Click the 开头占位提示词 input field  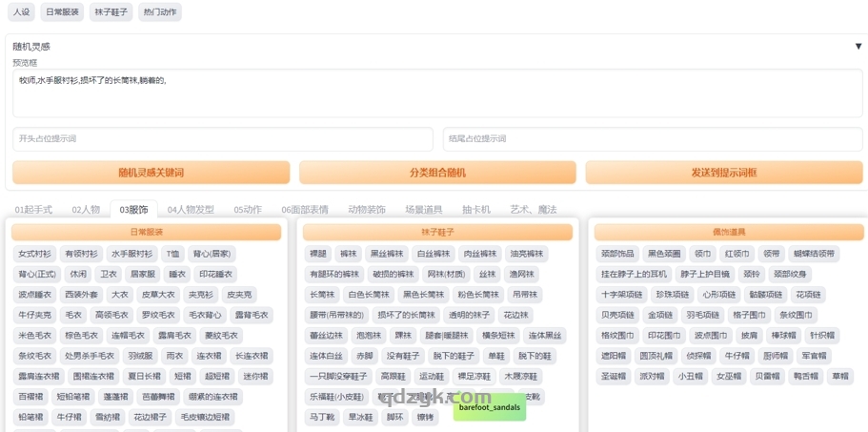tap(222, 139)
